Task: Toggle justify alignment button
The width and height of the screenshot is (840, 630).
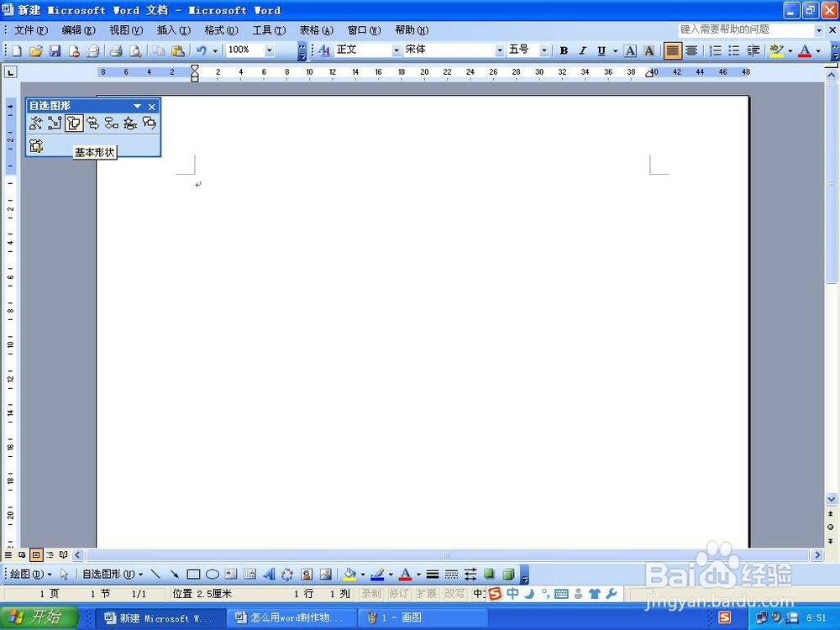Action: 672,51
